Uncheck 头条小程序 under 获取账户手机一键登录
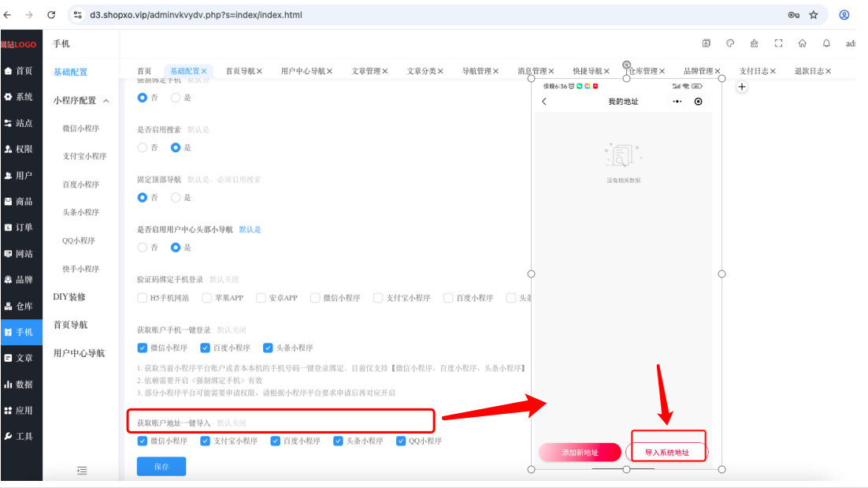 [268, 348]
